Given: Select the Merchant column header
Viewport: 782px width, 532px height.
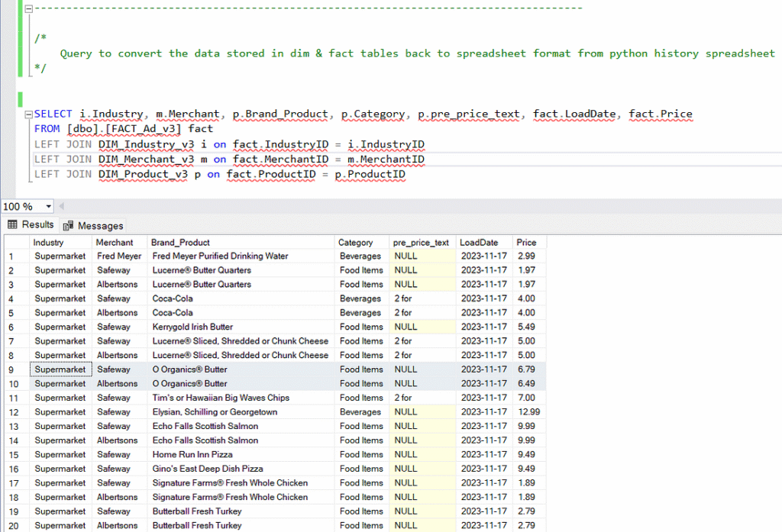Looking at the screenshot, I should [119, 242].
